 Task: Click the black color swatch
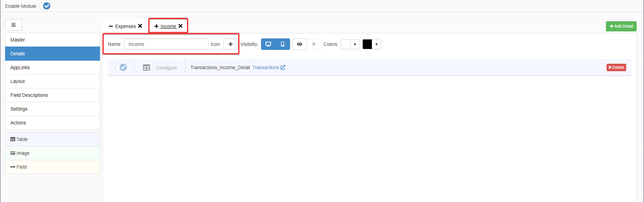(367, 44)
